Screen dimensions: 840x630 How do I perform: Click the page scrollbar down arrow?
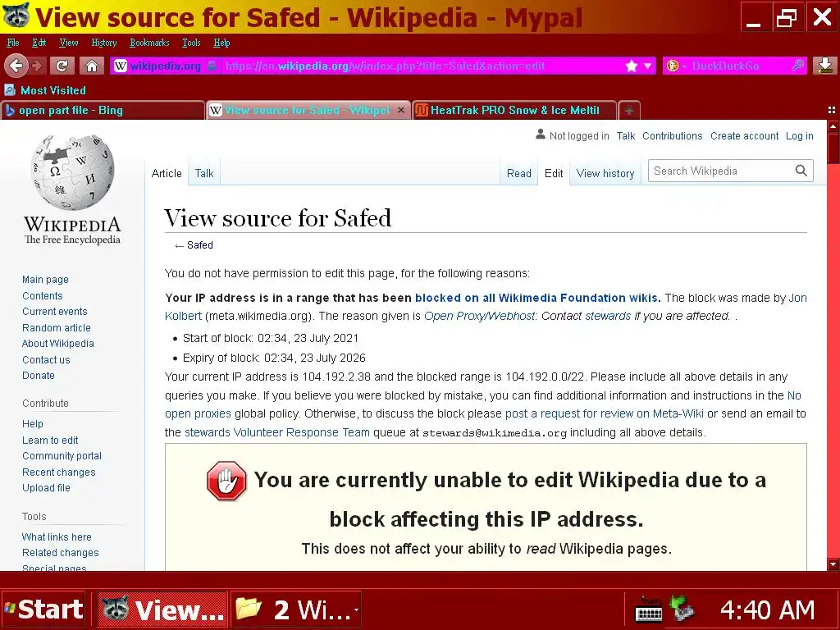click(833, 564)
